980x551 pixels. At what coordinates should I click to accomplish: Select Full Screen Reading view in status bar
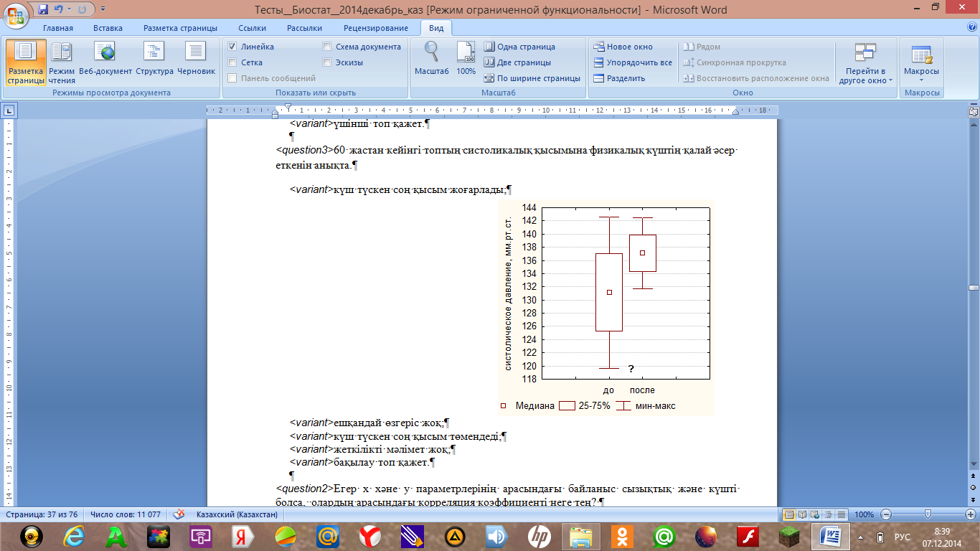(x=802, y=514)
